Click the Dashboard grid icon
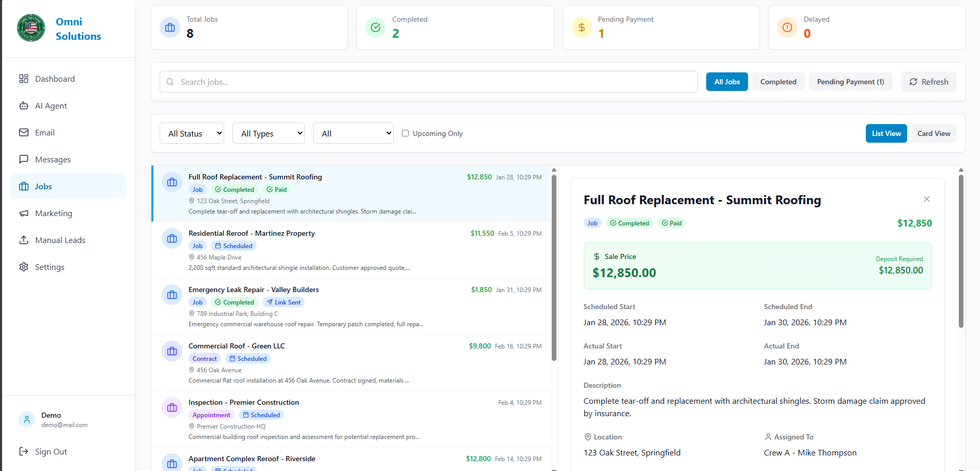Image resolution: width=980 pixels, height=471 pixels. pyautogui.click(x=24, y=79)
